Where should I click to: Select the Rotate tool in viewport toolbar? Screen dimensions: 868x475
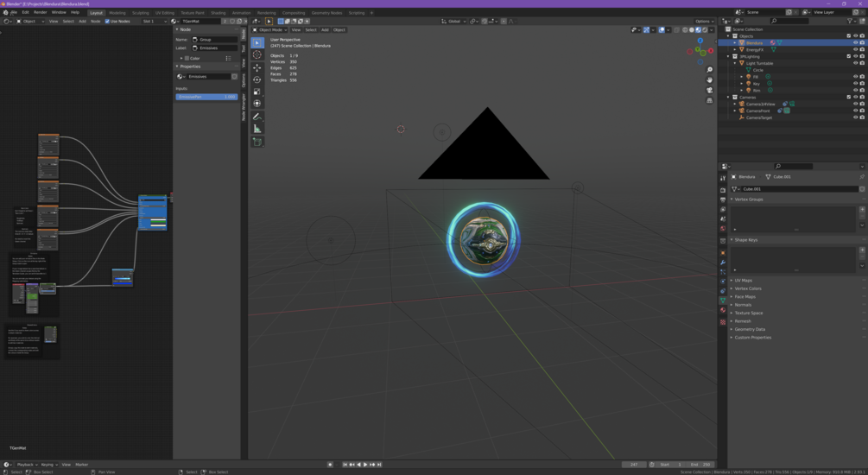[257, 79]
